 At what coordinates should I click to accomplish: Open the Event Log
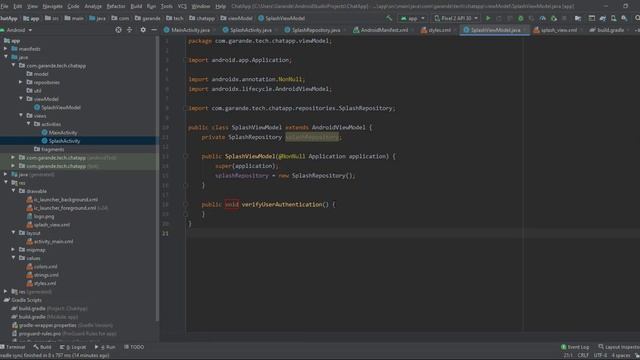(575, 347)
